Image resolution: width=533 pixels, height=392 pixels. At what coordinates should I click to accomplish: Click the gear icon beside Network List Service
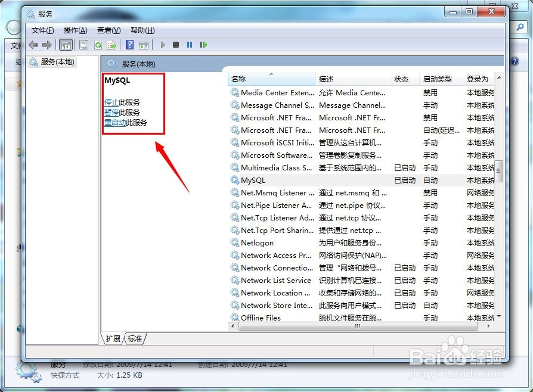tap(235, 280)
